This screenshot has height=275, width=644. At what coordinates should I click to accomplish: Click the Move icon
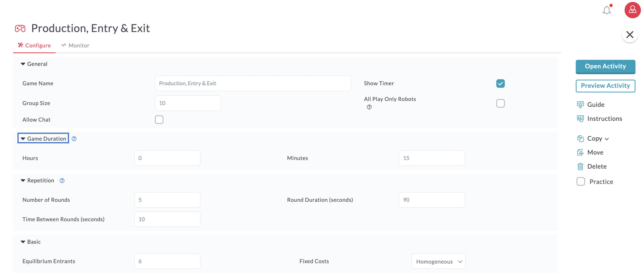580,152
